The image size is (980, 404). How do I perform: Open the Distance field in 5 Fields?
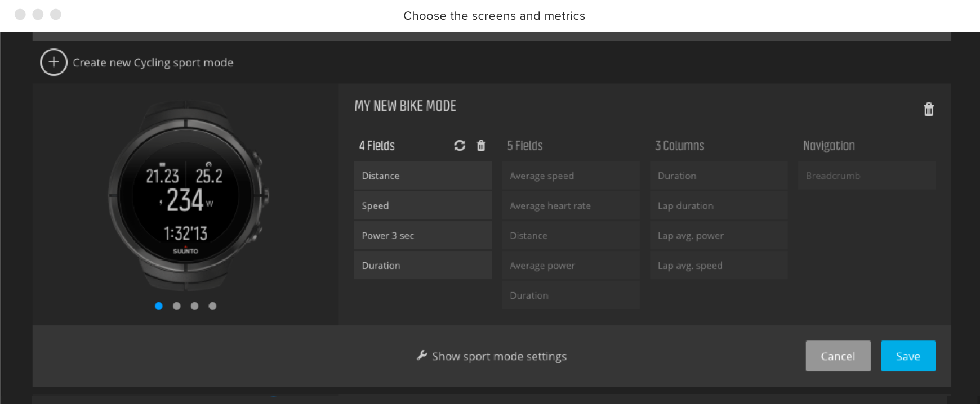click(x=571, y=235)
